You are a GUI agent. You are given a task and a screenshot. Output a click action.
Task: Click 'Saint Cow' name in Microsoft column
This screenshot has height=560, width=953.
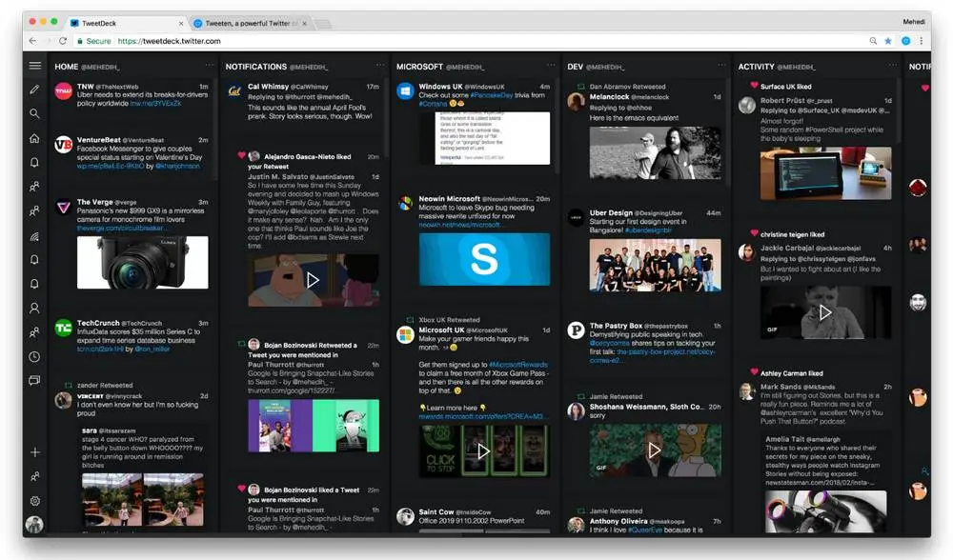(x=436, y=512)
